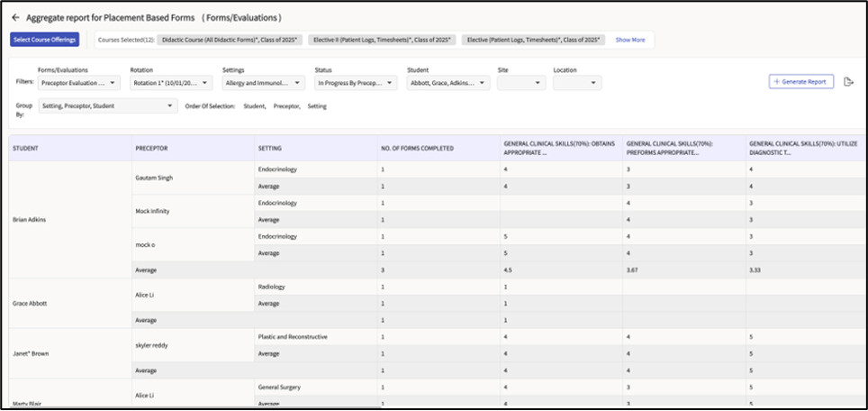This screenshot has width=868, height=411.
Task: Click No. of Forms Completed header
Action: coord(417,148)
